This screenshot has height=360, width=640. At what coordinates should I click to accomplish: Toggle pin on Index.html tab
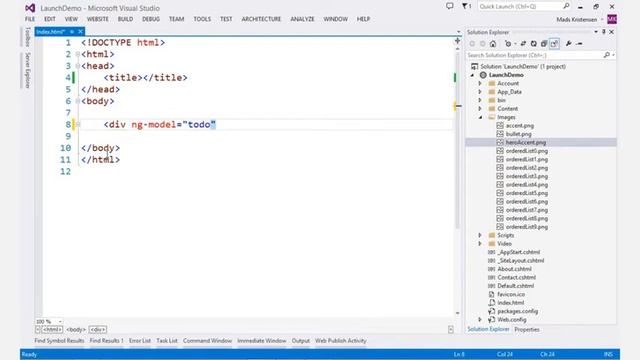(72, 32)
